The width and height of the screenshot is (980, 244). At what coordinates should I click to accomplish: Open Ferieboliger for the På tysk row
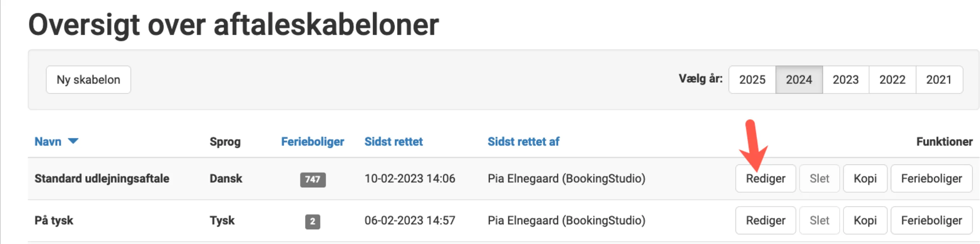click(931, 220)
